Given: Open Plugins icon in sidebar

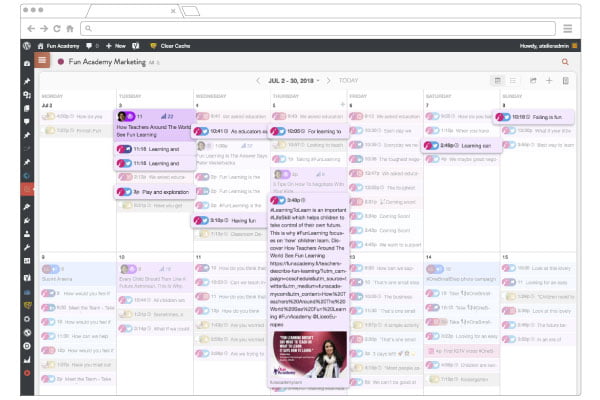Looking at the screenshot, I should pyautogui.click(x=27, y=220).
